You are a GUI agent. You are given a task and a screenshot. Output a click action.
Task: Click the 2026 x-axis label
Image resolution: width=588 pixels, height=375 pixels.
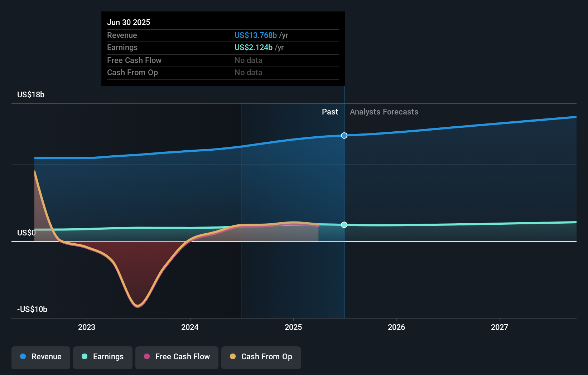pyautogui.click(x=396, y=327)
